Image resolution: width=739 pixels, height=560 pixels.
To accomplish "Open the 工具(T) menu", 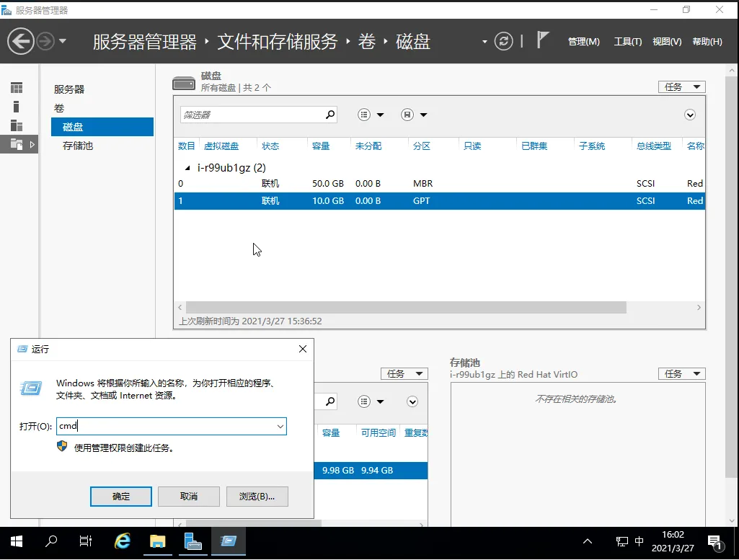I will tap(627, 42).
